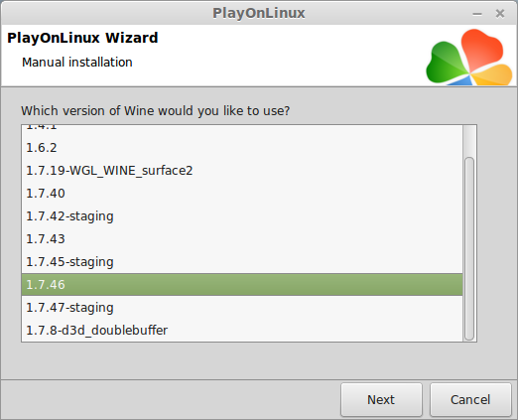Select Wine version 1.7.43
Screen dimensions: 518x420
[x=242, y=239]
